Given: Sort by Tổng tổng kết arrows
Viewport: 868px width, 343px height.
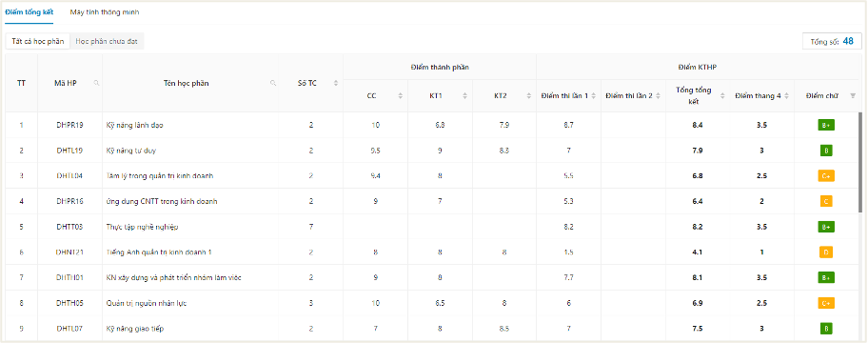Looking at the screenshot, I should coord(722,96).
